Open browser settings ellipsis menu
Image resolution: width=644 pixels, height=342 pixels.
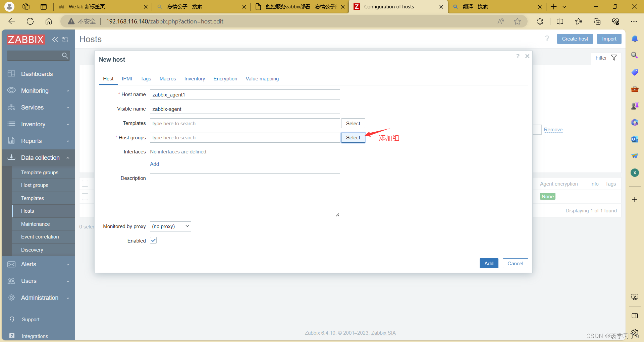tap(634, 21)
